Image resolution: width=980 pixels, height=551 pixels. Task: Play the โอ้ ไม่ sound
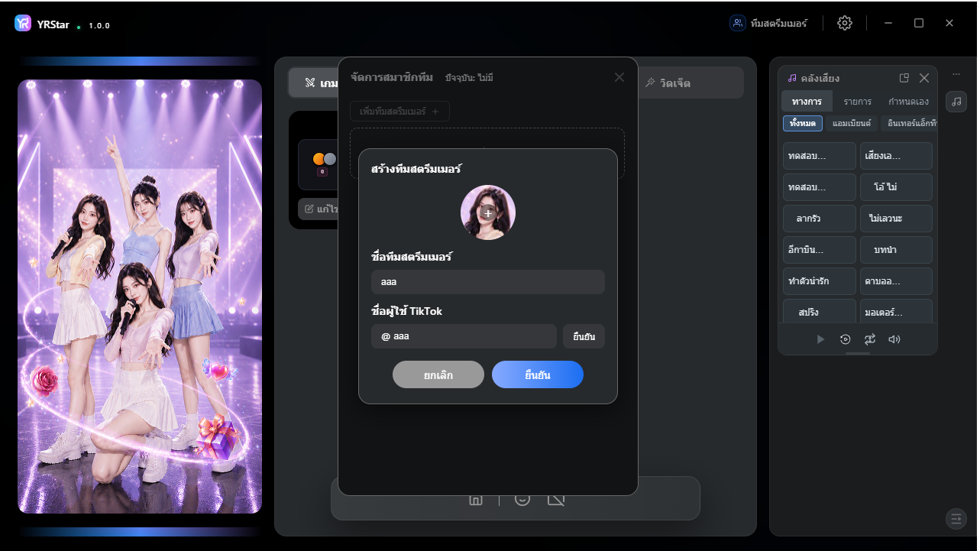(896, 187)
